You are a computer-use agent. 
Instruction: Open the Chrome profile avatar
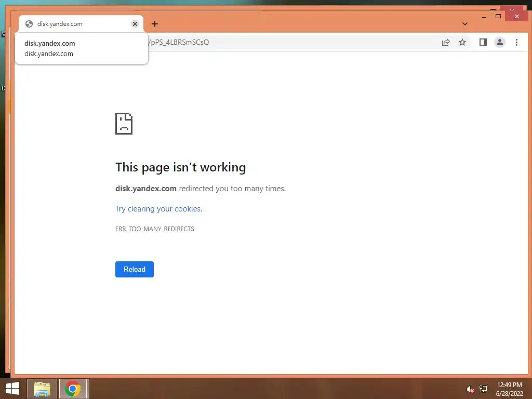click(499, 43)
